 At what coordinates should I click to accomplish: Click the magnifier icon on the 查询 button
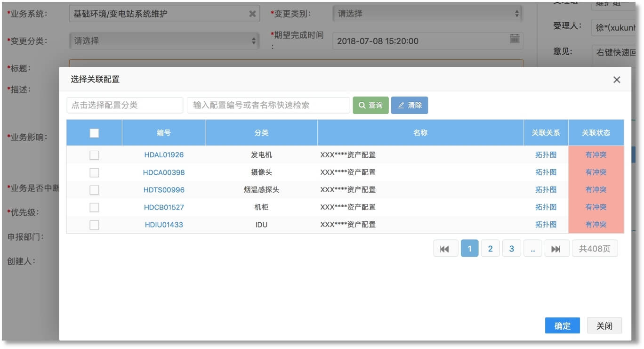click(x=362, y=105)
